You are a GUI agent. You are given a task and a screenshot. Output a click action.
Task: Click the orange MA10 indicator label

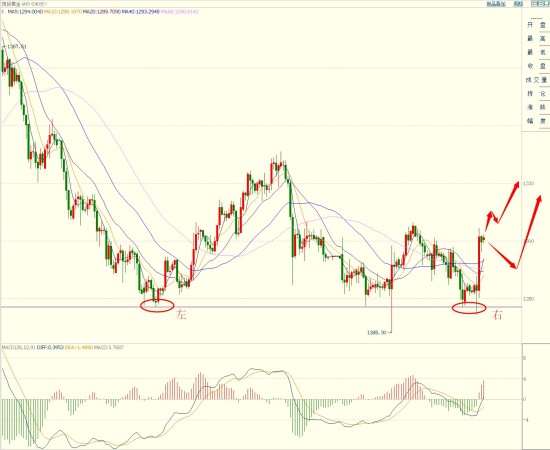pos(63,12)
